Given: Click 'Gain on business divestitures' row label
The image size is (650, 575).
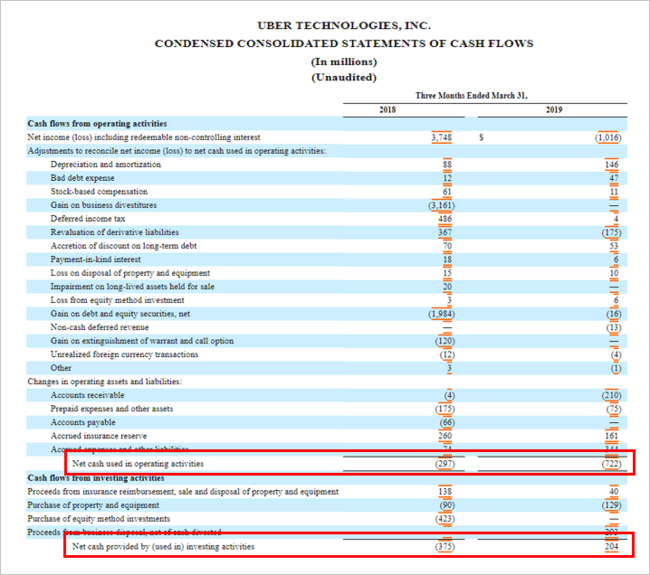Looking at the screenshot, I should tap(104, 205).
